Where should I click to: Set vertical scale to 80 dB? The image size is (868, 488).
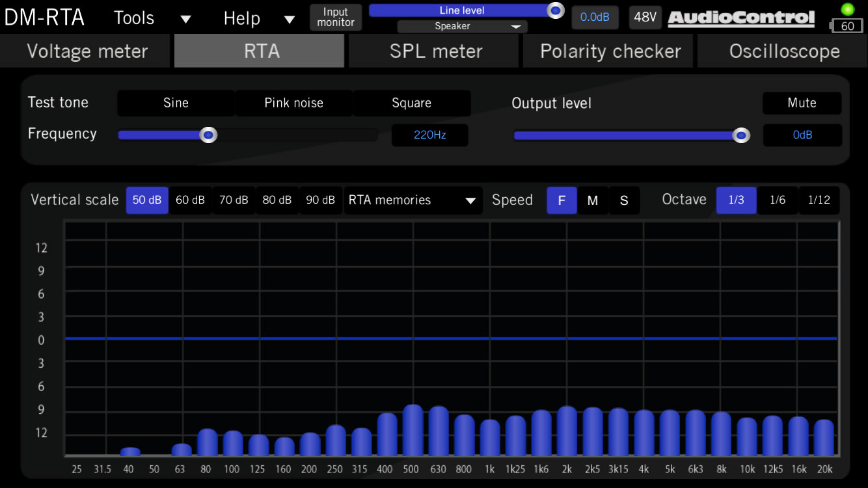pyautogui.click(x=277, y=200)
